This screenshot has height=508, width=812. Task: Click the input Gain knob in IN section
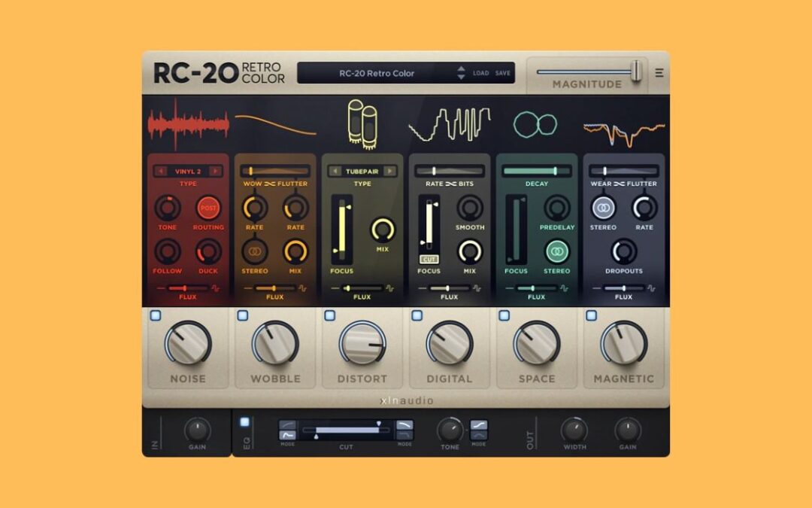[197, 430]
